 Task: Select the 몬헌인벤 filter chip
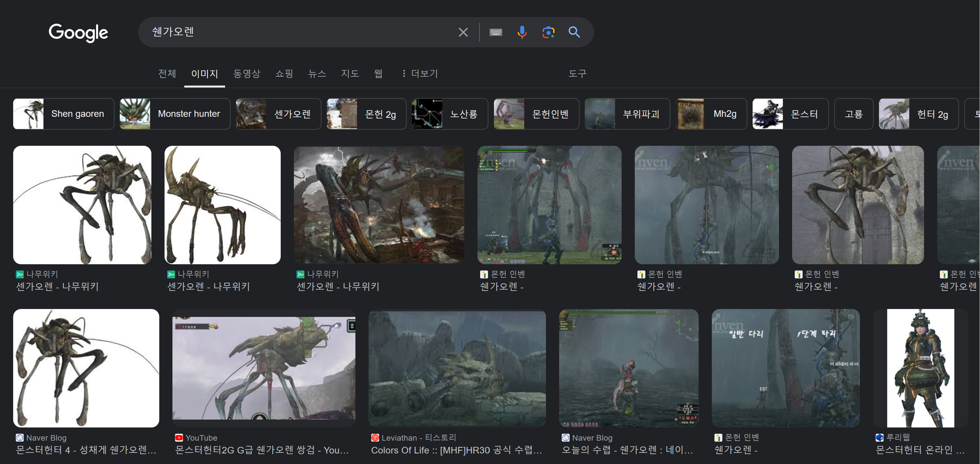pyautogui.click(x=536, y=114)
